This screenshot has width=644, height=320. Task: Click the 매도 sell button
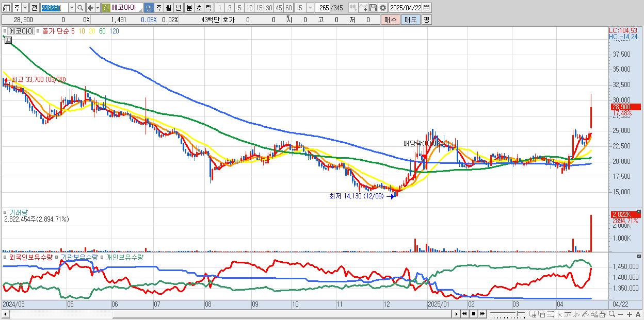click(410, 20)
